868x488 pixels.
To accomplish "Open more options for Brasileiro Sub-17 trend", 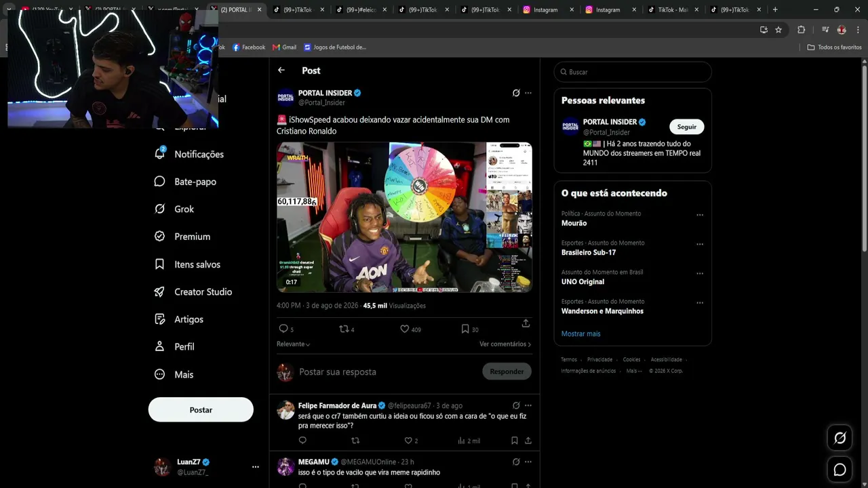I will pyautogui.click(x=700, y=244).
